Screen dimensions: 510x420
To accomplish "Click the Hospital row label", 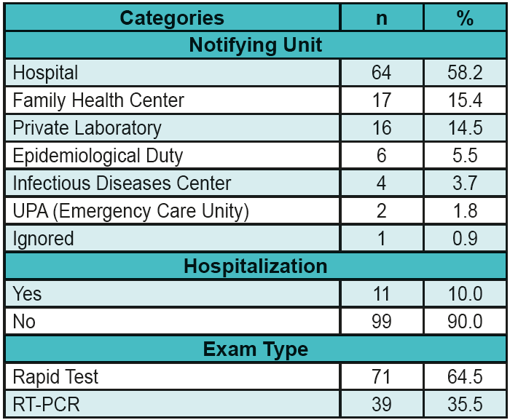I will [x=45, y=73].
